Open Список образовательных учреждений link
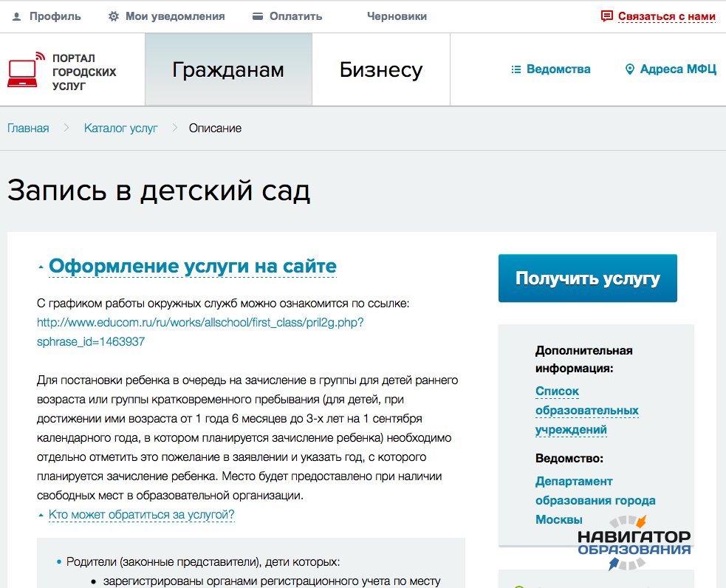 tap(586, 410)
